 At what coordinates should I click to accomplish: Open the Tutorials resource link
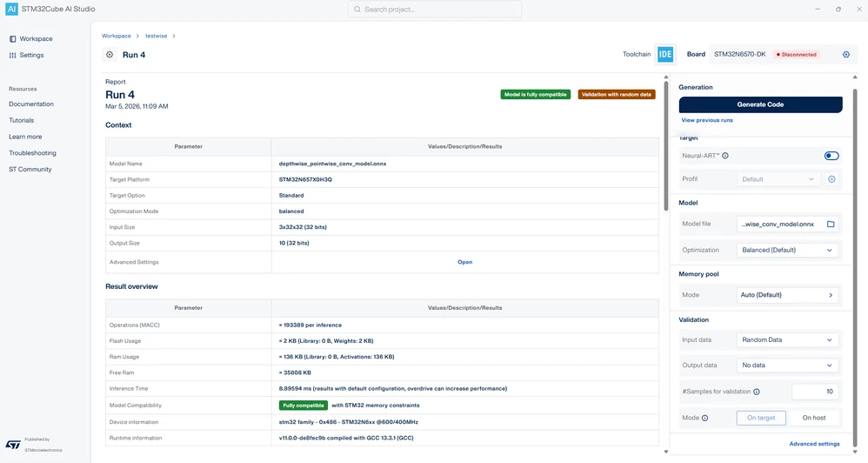(x=21, y=120)
